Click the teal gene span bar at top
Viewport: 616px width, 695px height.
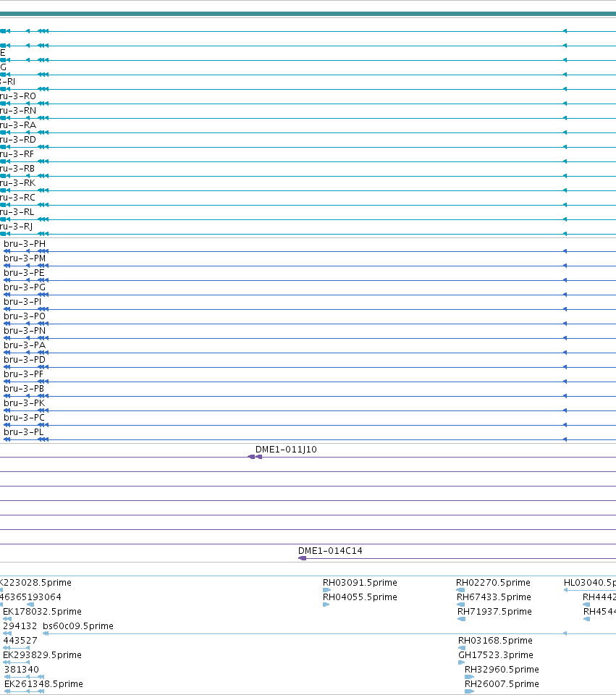click(x=308, y=14)
